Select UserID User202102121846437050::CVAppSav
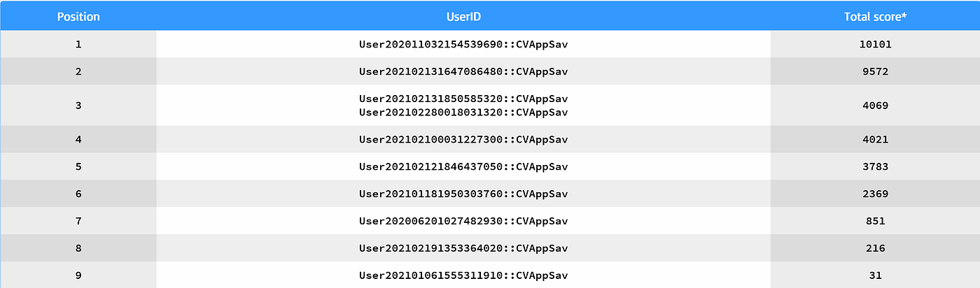980x288 pixels. click(463, 166)
